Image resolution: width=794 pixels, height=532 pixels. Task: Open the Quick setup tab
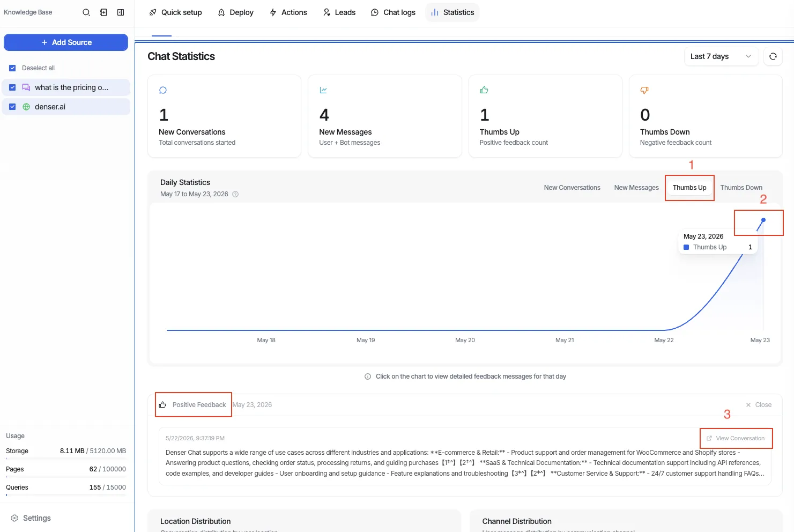[175, 12]
